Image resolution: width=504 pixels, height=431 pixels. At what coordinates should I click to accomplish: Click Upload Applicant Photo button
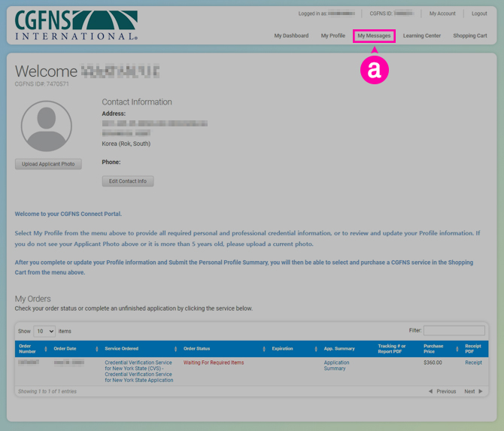point(48,164)
